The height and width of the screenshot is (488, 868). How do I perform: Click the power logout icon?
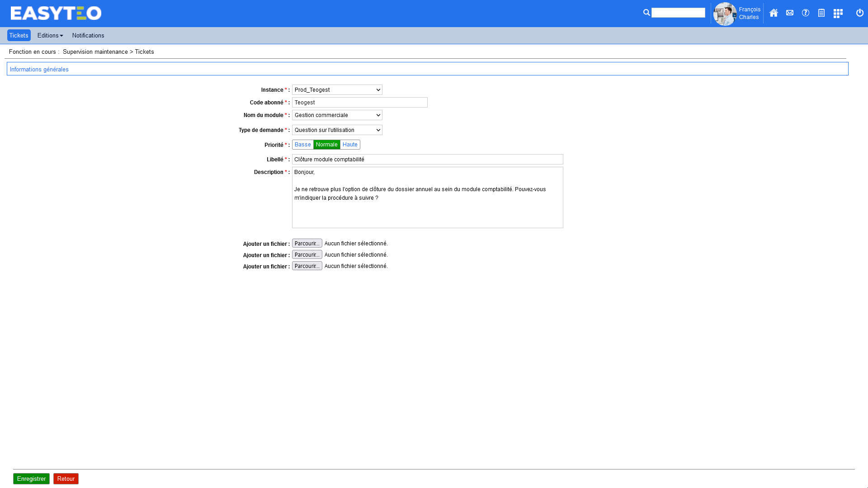pyautogui.click(x=860, y=13)
